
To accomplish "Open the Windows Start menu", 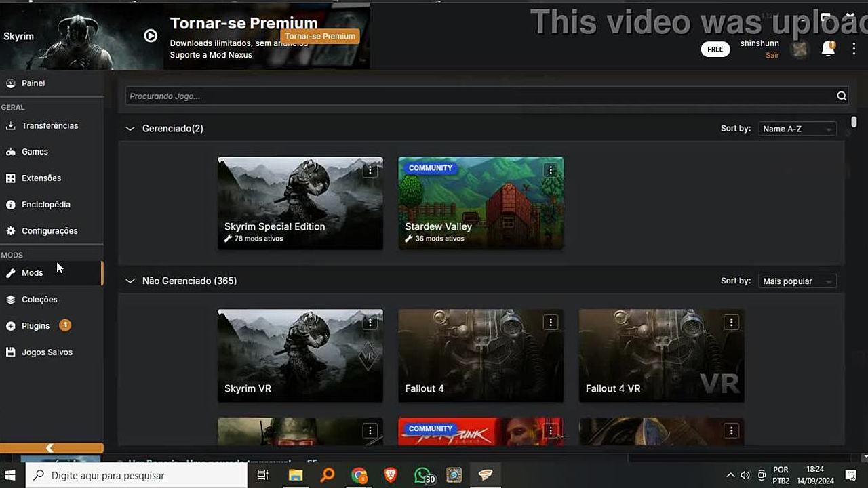I will click(x=10, y=475).
